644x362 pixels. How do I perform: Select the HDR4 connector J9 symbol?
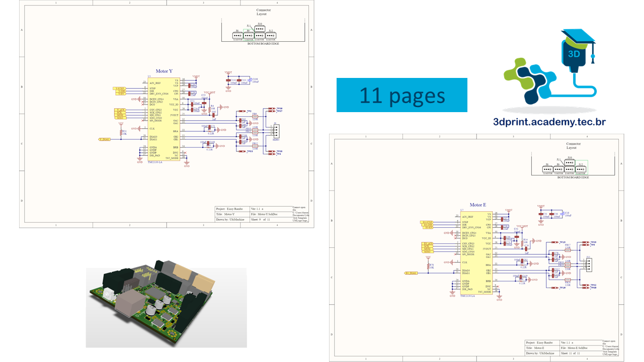276,131
